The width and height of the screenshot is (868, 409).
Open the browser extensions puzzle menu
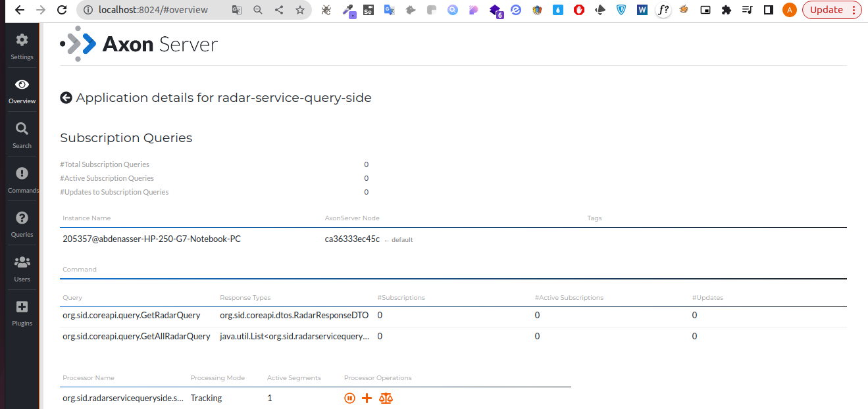click(x=727, y=10)
